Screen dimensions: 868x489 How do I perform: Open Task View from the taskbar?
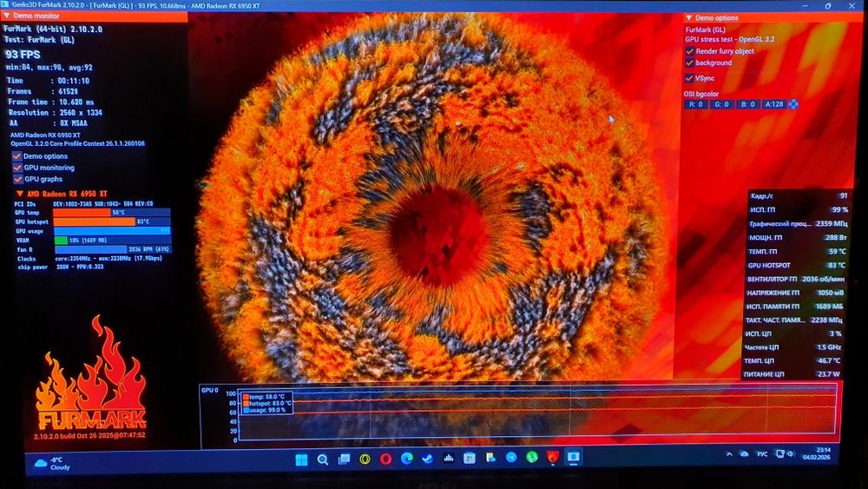coord(344,459)
